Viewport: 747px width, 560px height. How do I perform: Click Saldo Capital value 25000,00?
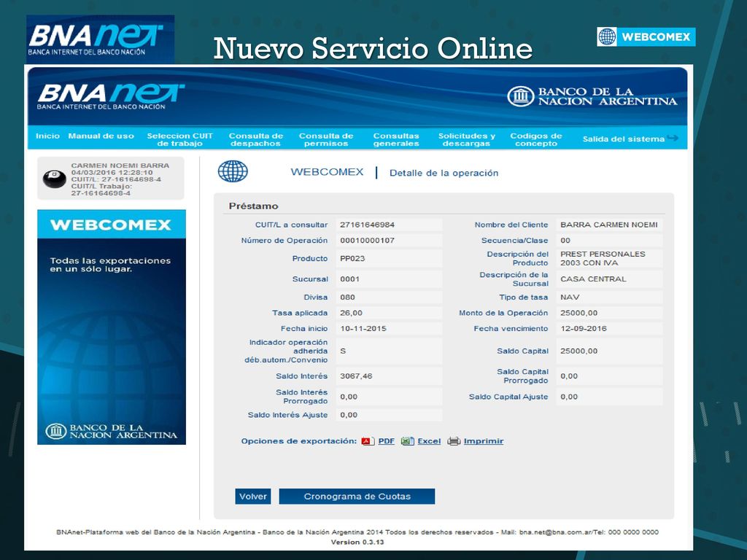(x=609, y=351)
